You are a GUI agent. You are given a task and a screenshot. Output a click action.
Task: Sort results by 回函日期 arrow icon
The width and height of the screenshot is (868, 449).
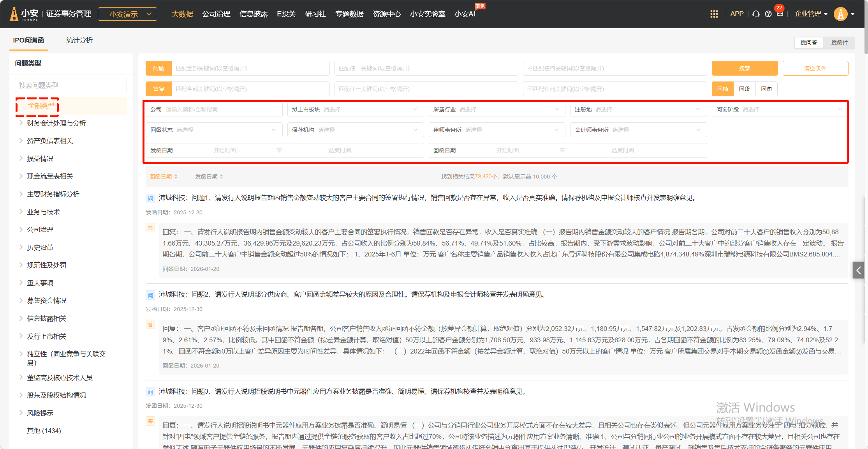[176, 177]
